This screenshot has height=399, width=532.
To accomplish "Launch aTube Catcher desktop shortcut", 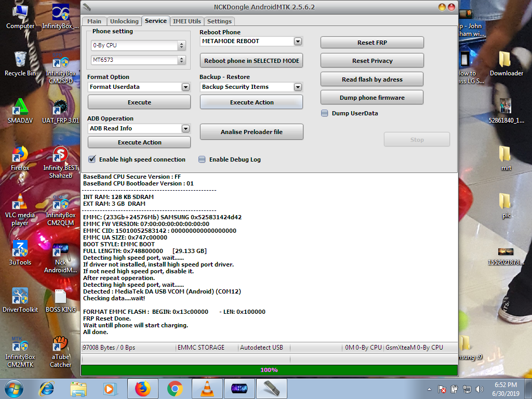I will pyautogui.click(x=60, y=352).
